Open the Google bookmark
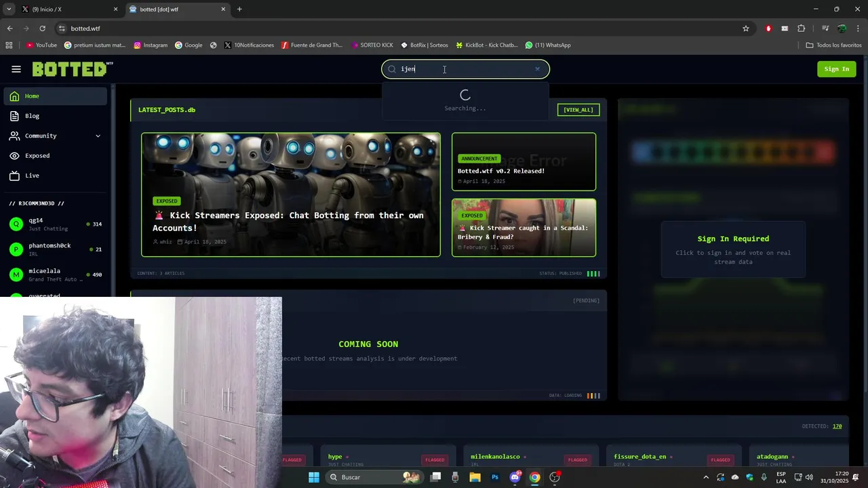 pos(189,45)
